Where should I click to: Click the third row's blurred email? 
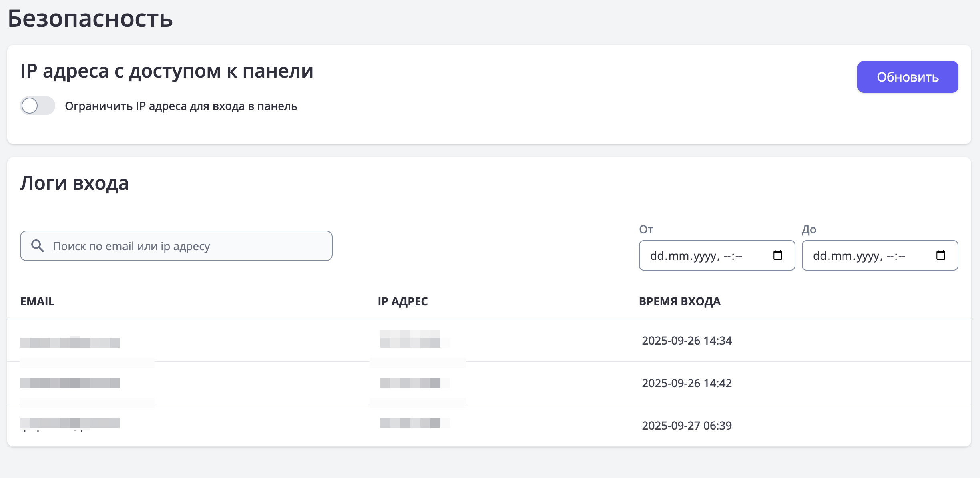70,423
